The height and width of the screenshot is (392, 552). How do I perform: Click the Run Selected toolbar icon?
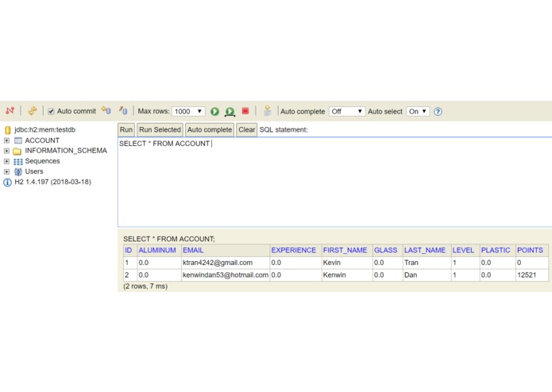230,112
